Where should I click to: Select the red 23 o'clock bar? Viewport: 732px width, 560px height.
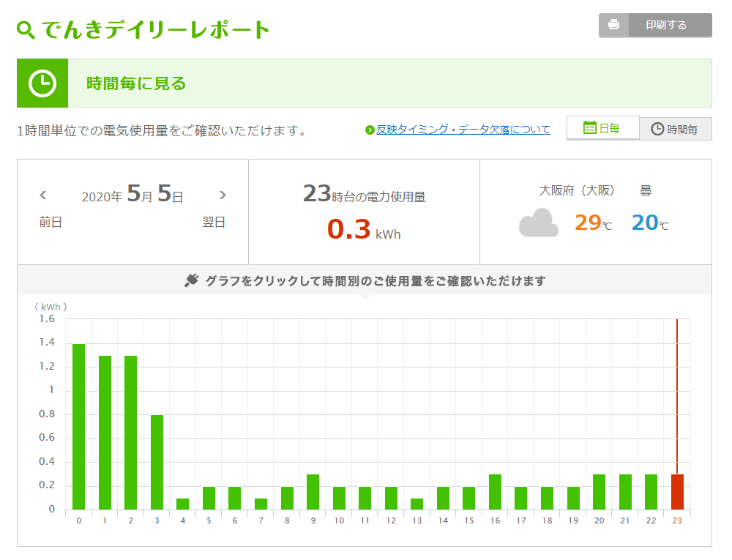pos(677,492)
